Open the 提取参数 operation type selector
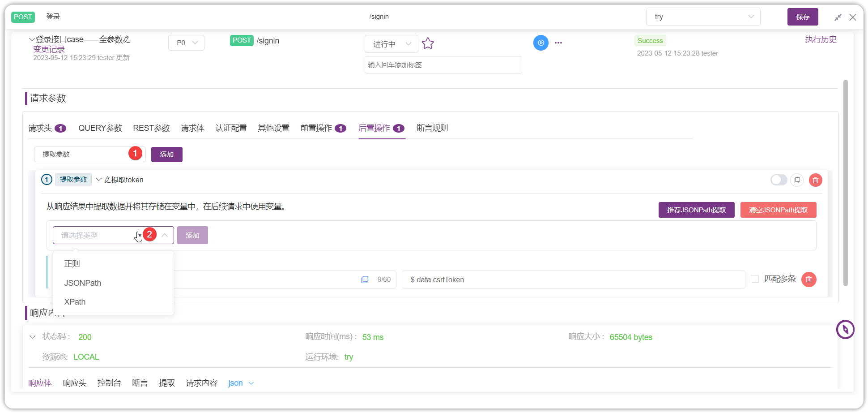 pos(89,155)
